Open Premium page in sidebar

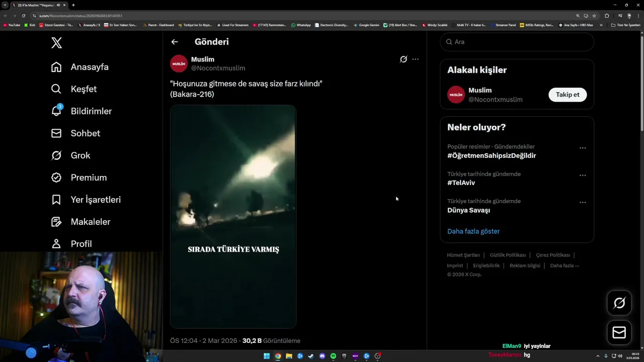coord(79,177)
